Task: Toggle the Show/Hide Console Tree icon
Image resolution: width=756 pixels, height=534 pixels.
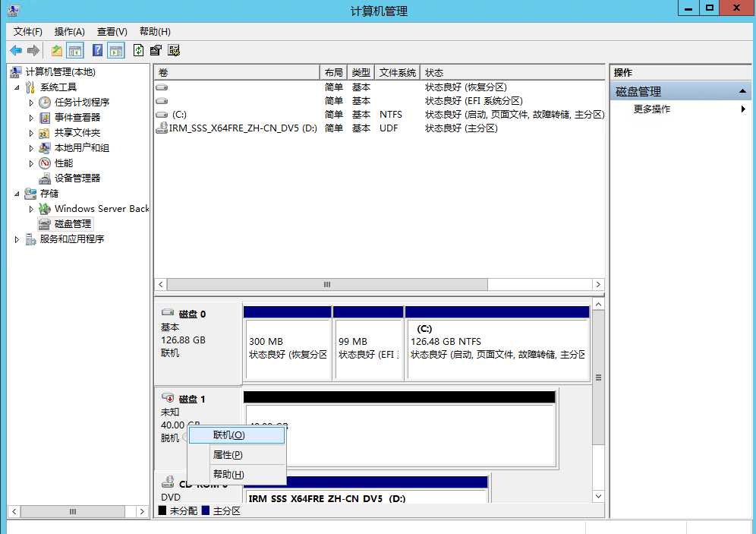Action: coord(74,50)
